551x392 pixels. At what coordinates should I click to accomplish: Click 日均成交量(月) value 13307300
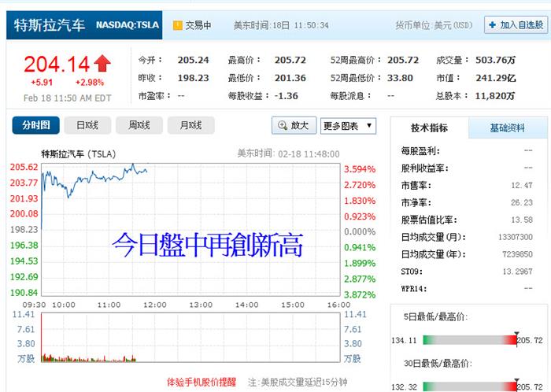click(516, 237)
